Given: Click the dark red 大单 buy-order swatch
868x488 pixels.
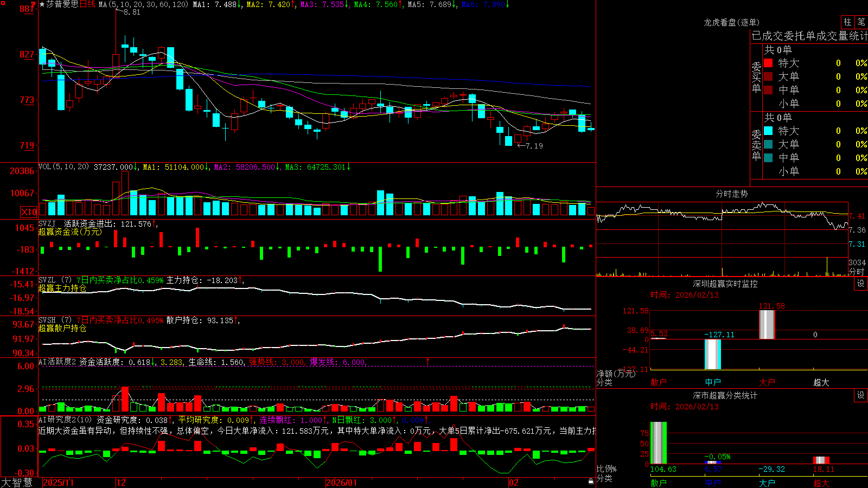Looking at the screenshot, I should pos(768,76).
